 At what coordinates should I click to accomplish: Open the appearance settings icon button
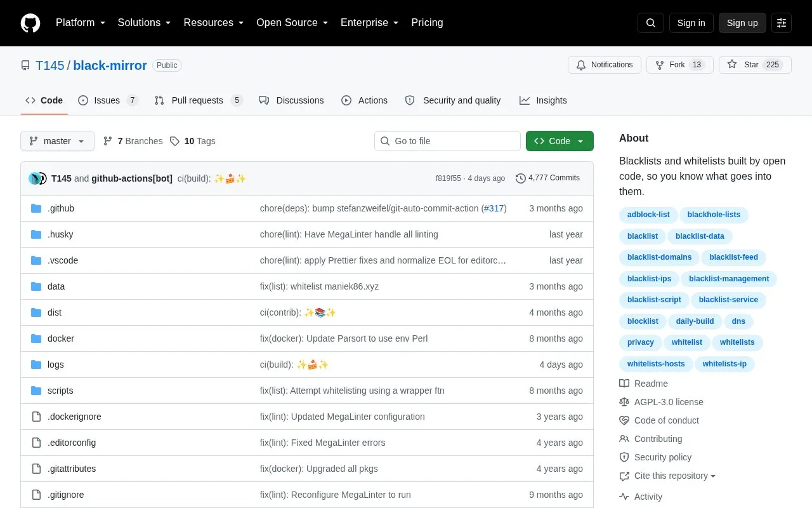coord(782,23)
